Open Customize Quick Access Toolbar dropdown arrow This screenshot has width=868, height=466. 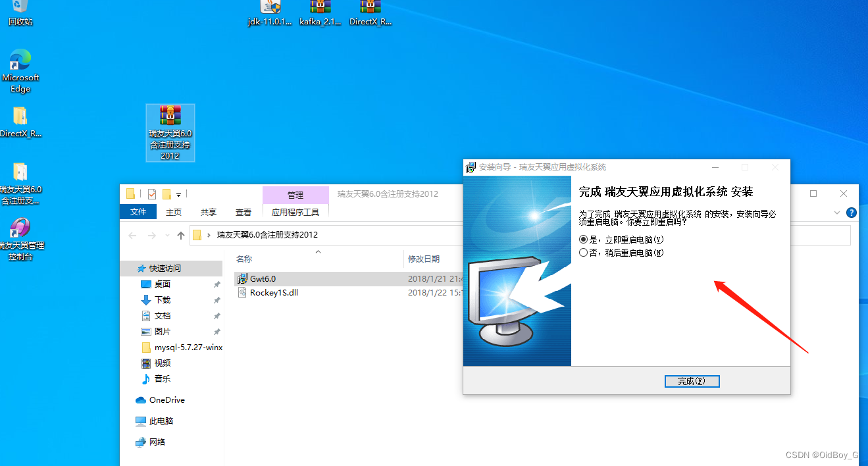pyautogui.click(x=178, y=194)
